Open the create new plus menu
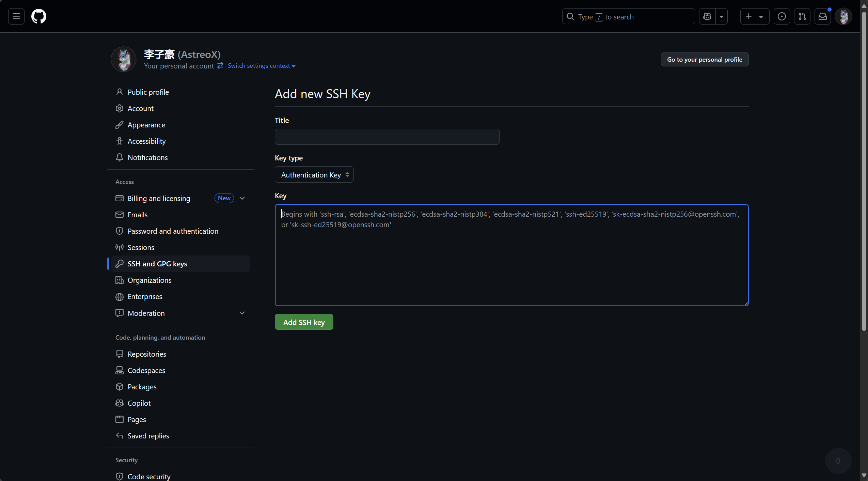This screenshot has width=868, height=481. [x=755, y=16]
